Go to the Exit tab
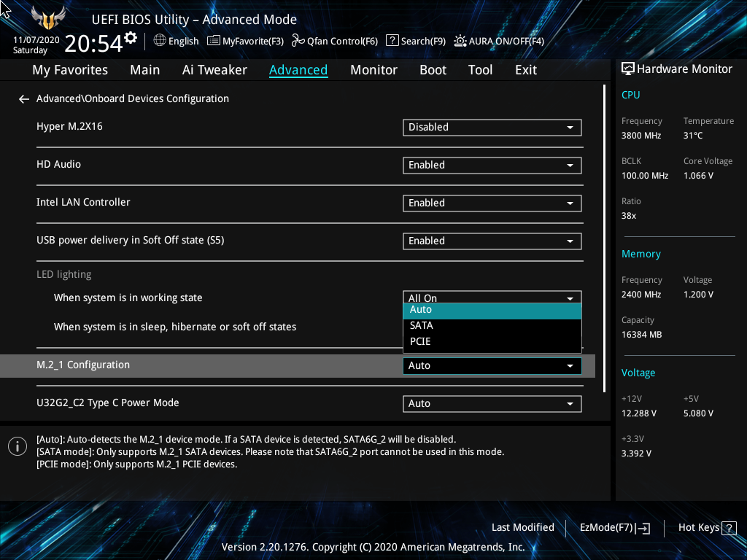Image resolution: width=747 pixels, height=560 pixels. [526, 70]
